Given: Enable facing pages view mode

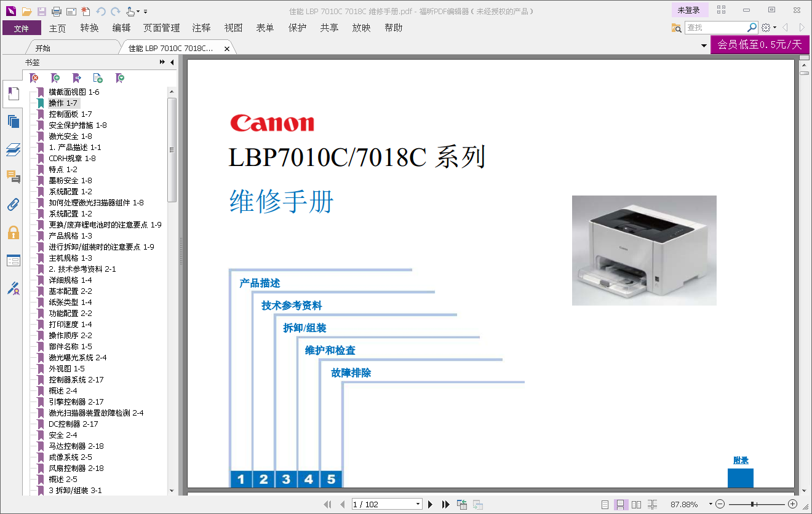Looking at the screenshot, I should click(x=637, y=504).
